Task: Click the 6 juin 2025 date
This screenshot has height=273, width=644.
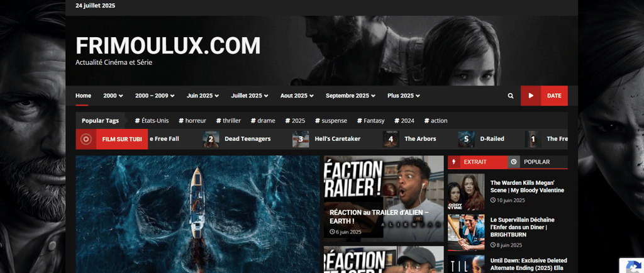Action: (345, 232)
